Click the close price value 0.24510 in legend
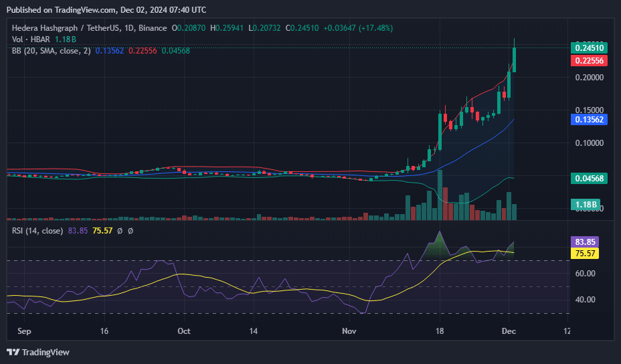621x364 pixels. 304,28
